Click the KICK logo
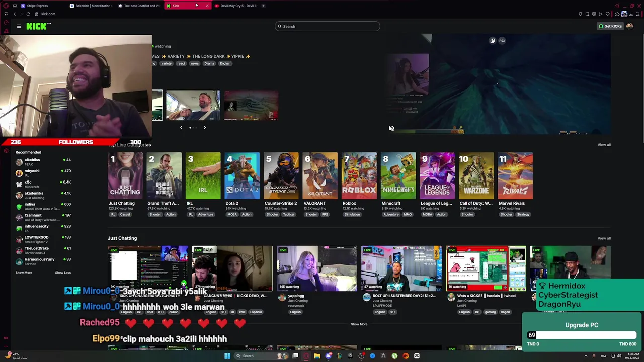The height and width of the screenshot is (362, 644). click(x=38, y=26)
